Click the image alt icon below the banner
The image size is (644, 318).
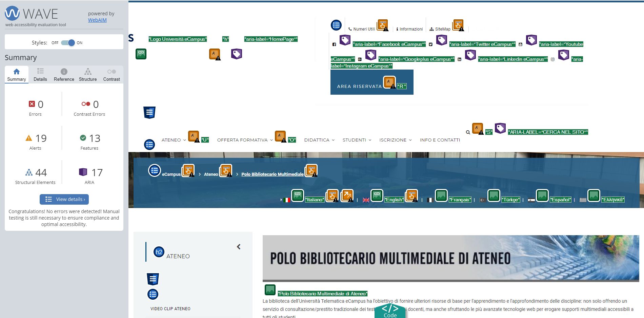270,290
